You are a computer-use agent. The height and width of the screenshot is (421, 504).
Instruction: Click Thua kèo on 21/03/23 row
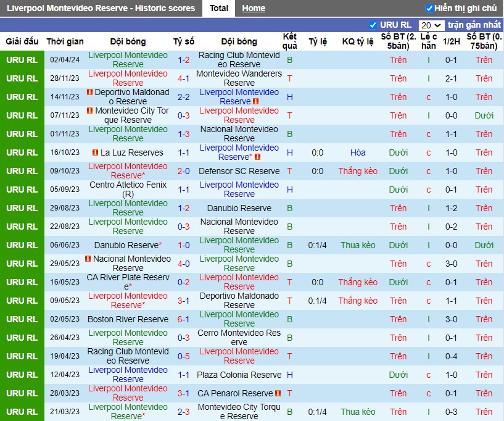click(x=358, y=412)
